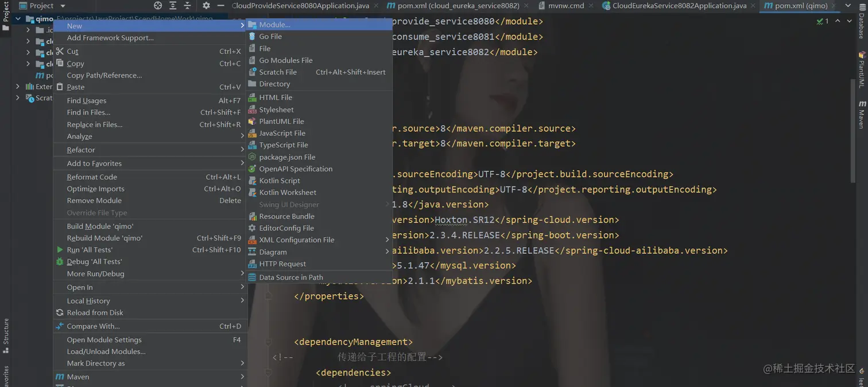The width and height of the screenshot is (868, 387).
Task: Click the editor vertical scrollbar
Action: tap(853, 132)
